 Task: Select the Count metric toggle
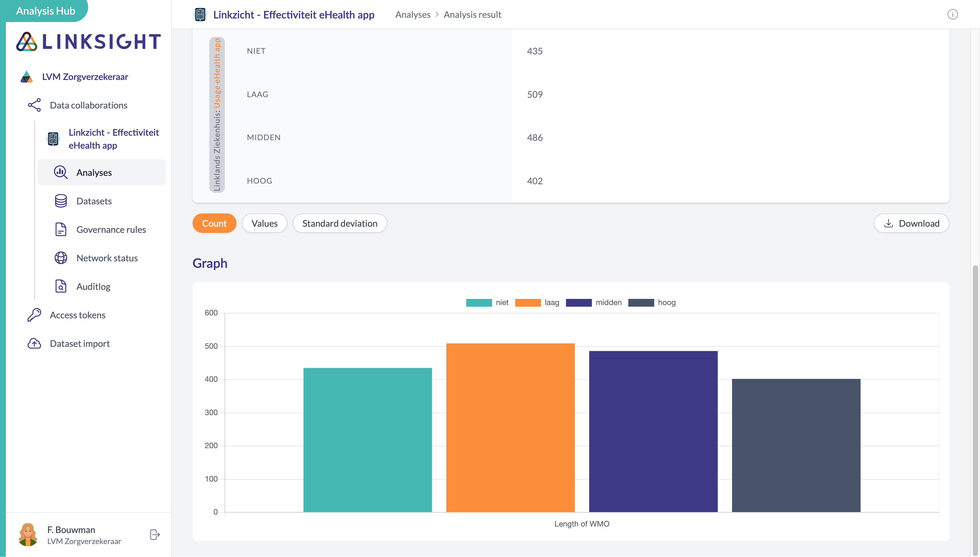click(214, 223)
